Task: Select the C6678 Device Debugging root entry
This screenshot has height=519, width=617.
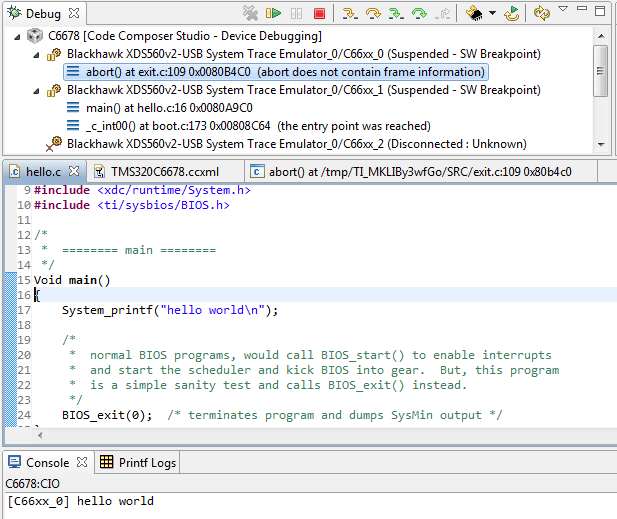Action: pyautogui.click(x=185, y=36)
